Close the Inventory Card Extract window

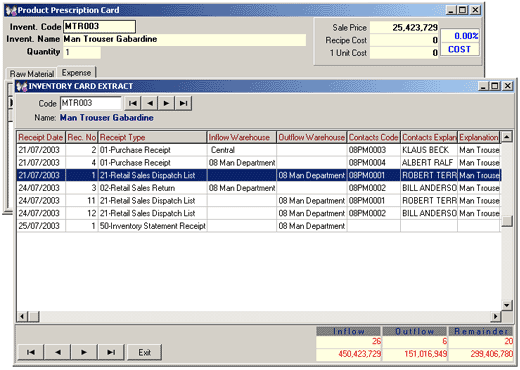coord(507,86)
